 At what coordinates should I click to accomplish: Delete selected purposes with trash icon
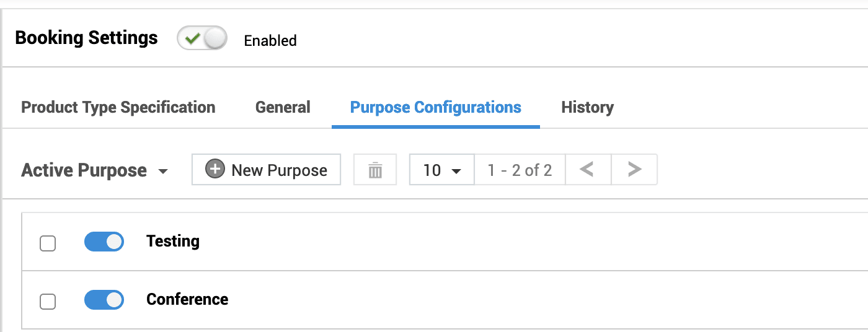[375, 170]
